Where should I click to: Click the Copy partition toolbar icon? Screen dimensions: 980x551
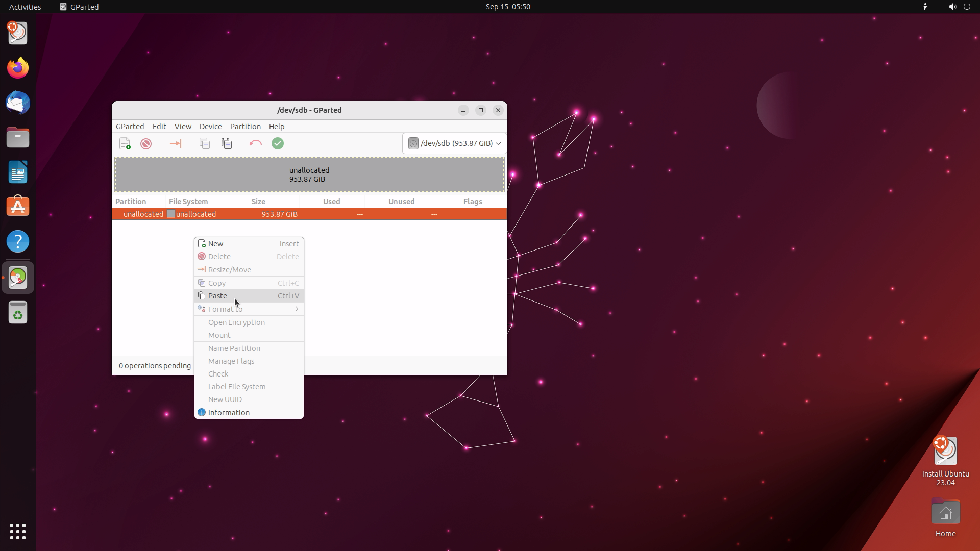click(205, 143)
